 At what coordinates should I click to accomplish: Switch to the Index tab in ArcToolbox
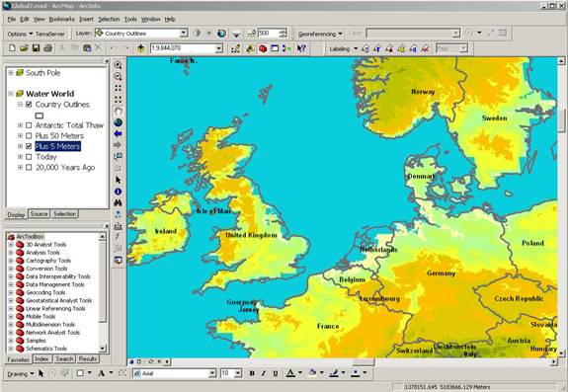pos(42,359)
